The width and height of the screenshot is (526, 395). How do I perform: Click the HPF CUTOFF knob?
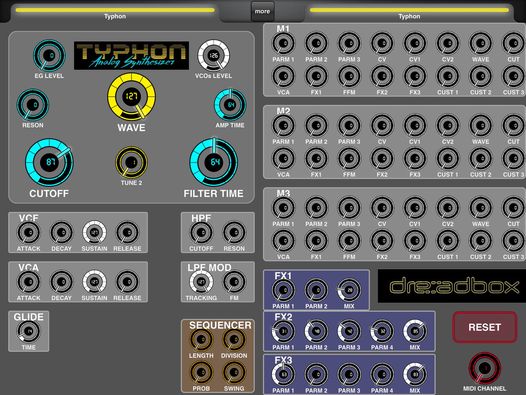tap(201, 232)
